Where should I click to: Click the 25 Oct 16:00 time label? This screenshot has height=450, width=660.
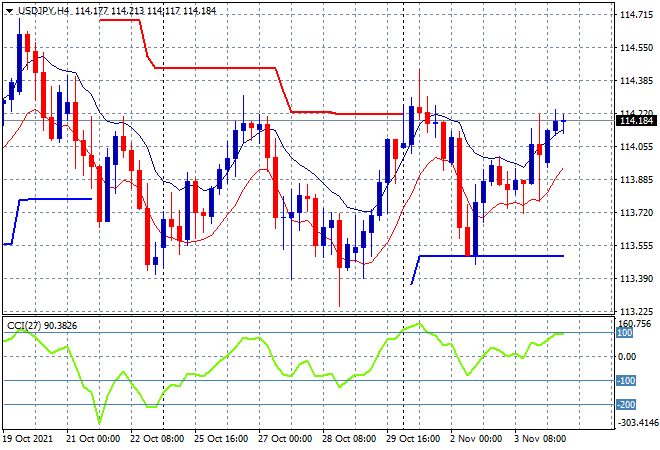221,439
